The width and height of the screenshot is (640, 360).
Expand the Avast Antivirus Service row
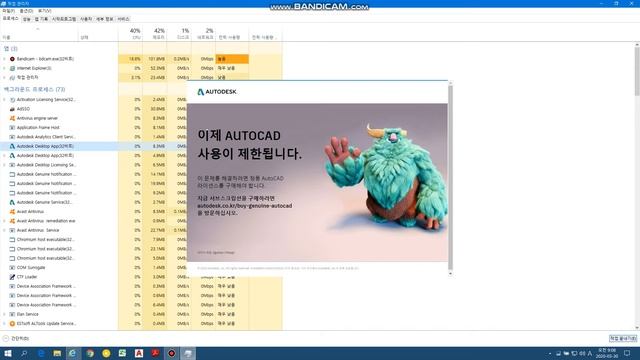(x=4, y=230)
